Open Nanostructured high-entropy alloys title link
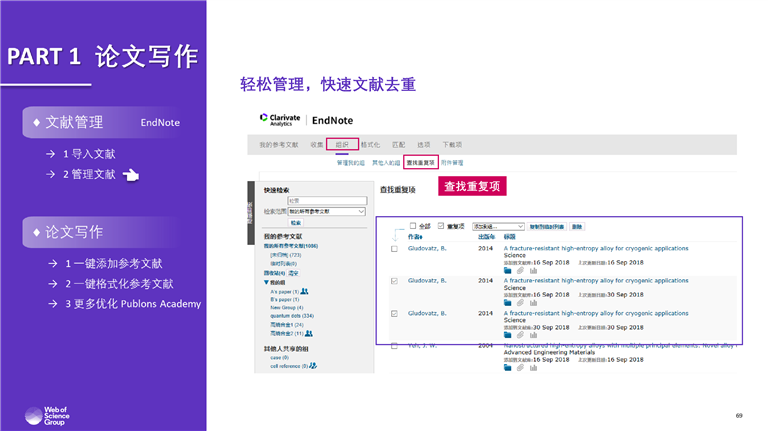The image size is (768, 431). click(619, 346)
